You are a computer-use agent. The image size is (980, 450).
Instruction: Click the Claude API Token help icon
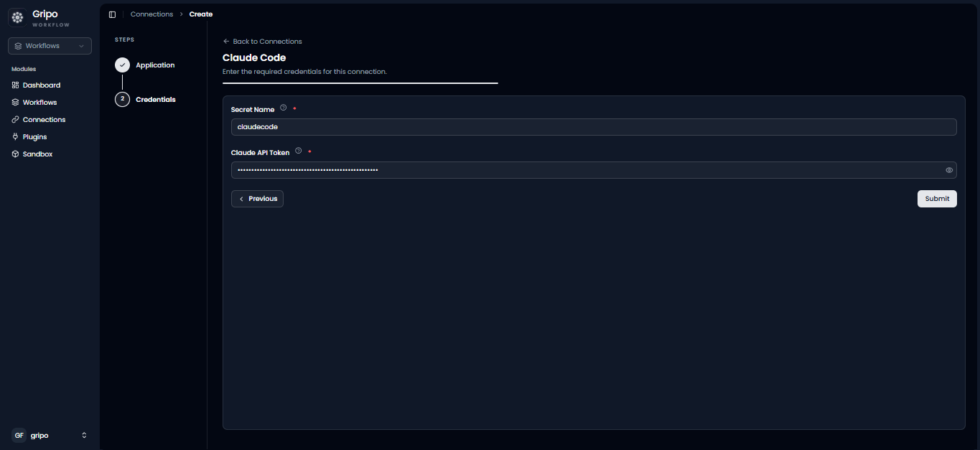click(298, 151)
